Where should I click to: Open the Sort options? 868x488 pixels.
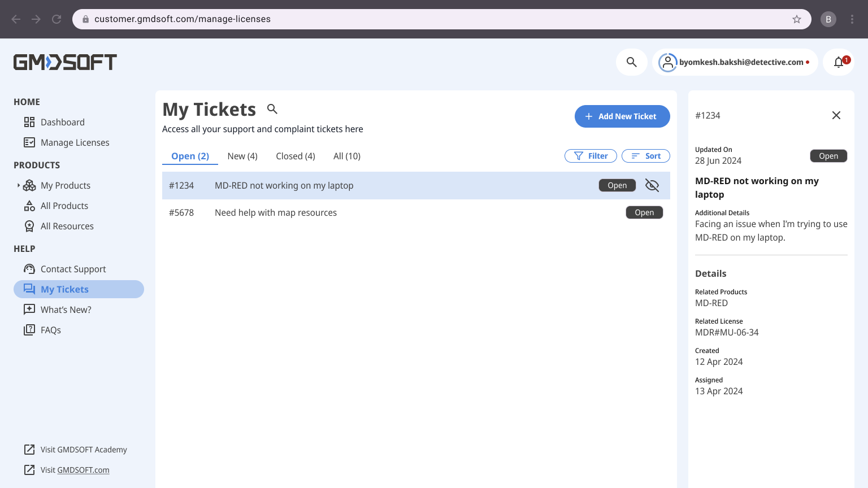coord(646,156)
